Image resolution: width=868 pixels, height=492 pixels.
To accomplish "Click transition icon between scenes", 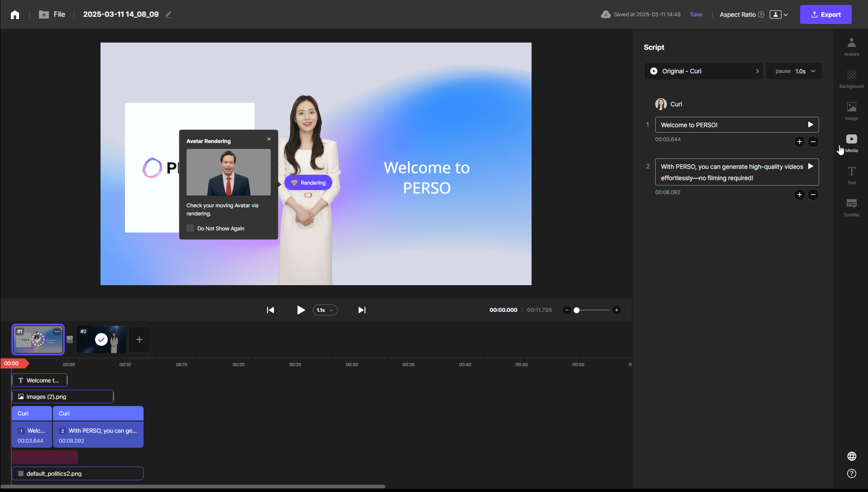I will pyautogui.click(x=70, y=339).
